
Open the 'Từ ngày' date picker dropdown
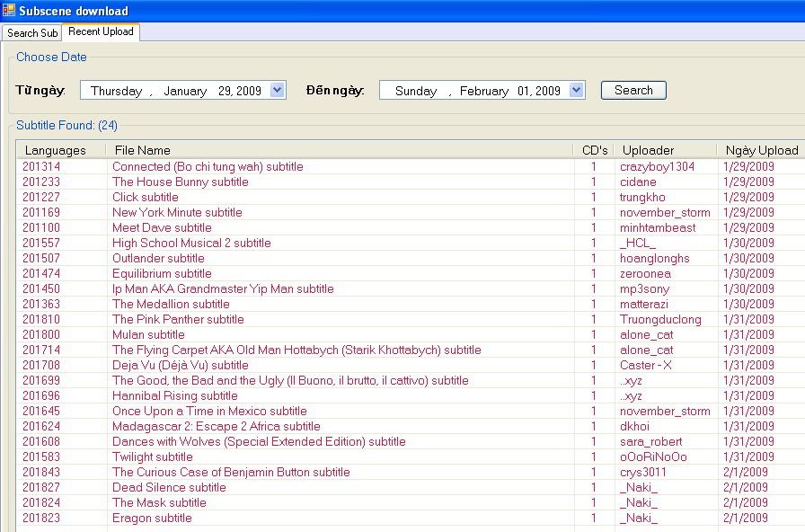click(x=278, y=91)
